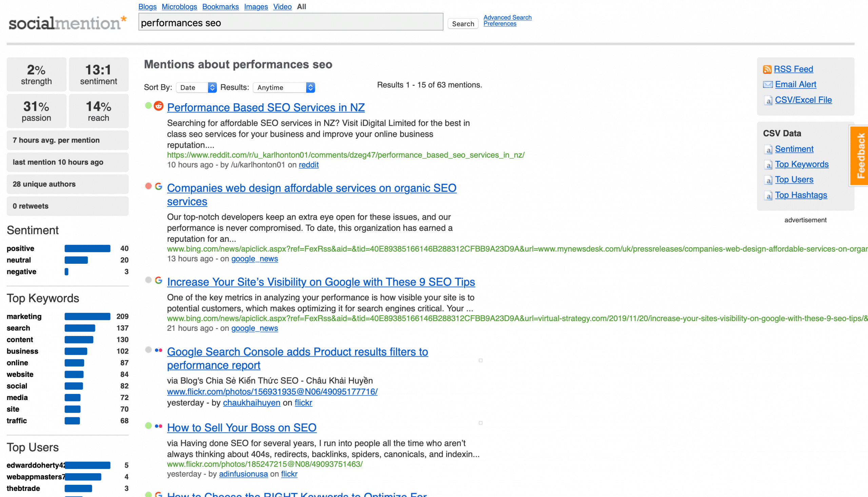This screenshot has height=497, width=868.
Task: Click Google icon beside Increase Your Site's Visibility
Action: [158, 280]
